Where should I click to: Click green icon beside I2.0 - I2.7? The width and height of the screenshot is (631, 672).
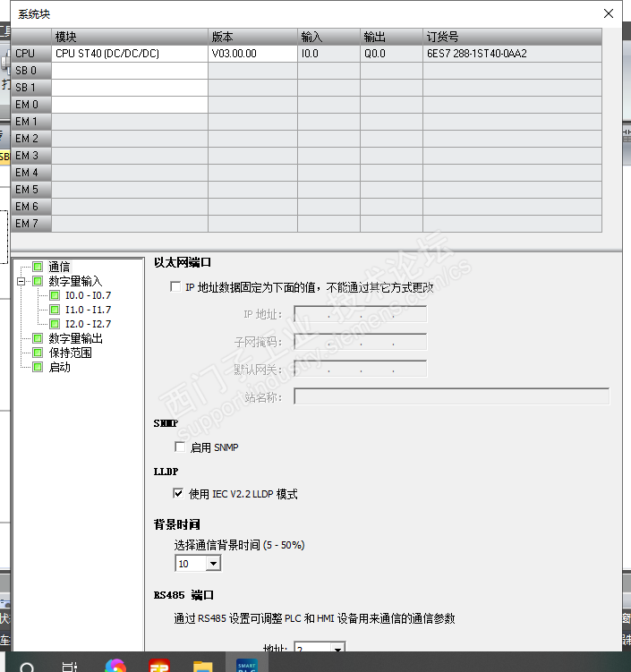coord(55,324)
